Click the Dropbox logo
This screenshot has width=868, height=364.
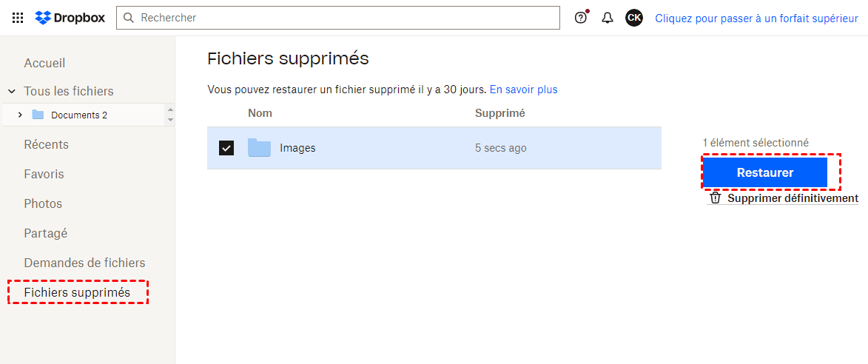pos(70,18)
